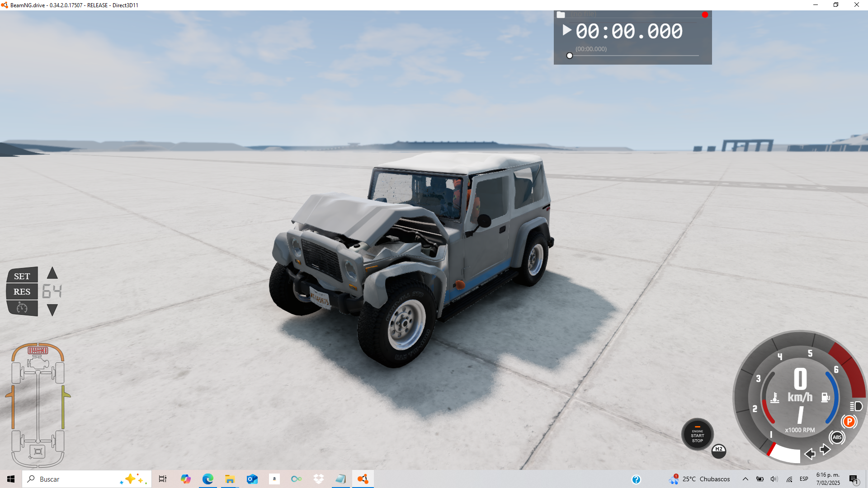Toggle the left turn signal arrow
The width and height of the screenshot is (868, 488).
pos(810,454)
